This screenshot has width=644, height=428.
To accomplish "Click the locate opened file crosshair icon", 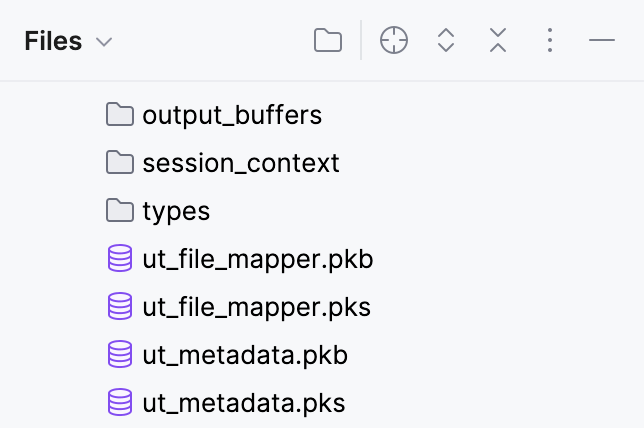I will click(395, 41).
